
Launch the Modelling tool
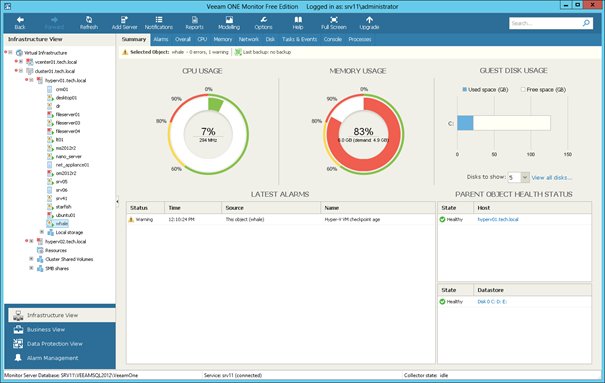pos(229,23)
